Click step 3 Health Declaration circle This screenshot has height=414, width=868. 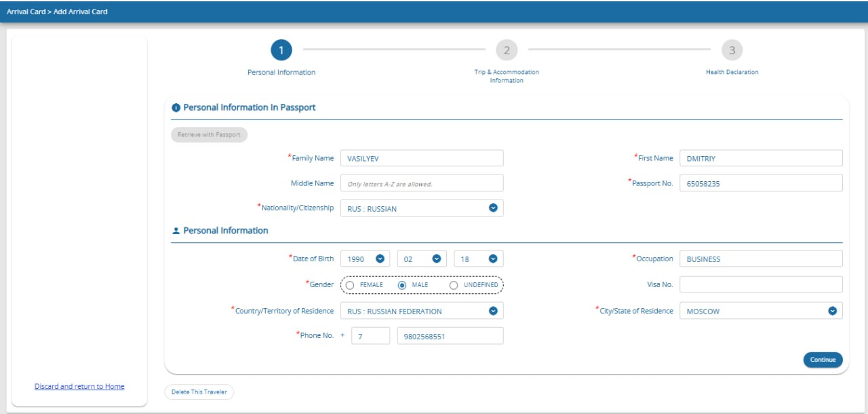coord(732,50)
